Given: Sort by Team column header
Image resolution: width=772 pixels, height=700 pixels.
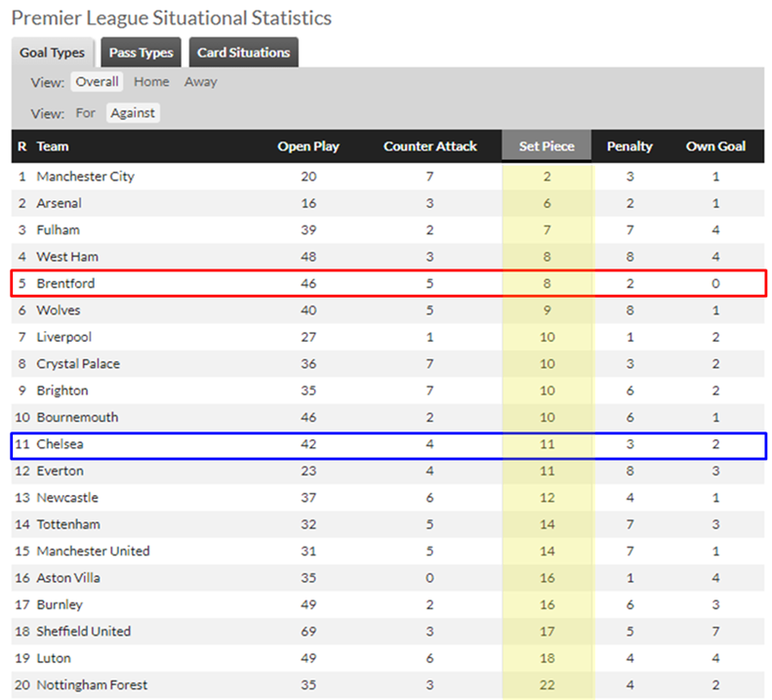Looking at the screenshot, I should (x=53, y=146).
